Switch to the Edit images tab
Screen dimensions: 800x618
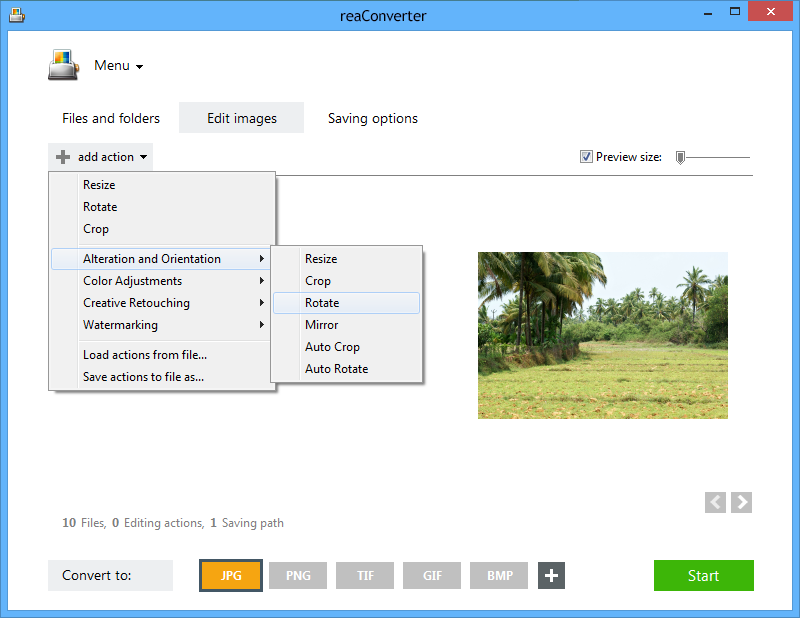click(x=241, y=118)
